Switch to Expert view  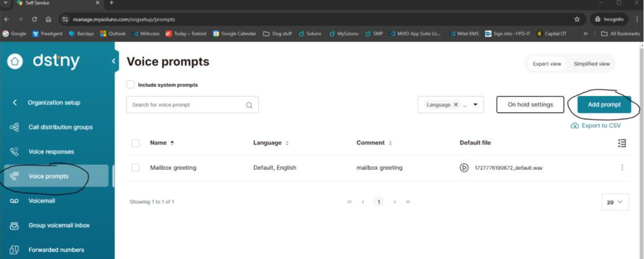(x=547, y=64)
